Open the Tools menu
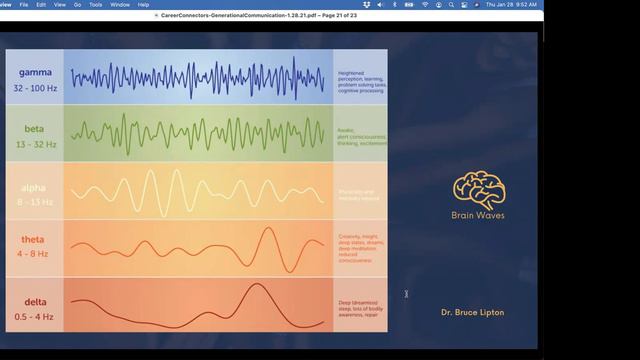The width and height of the screenshot is (640, 360). tap(96, 5)
